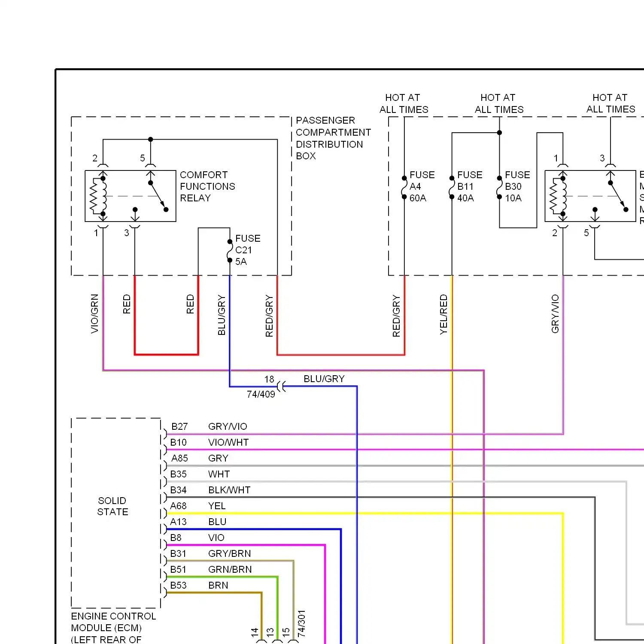Image resolution: width=644 pixels, height=644 pixels.
Task: Select the VIO label next to B8
Action: point(216,538)
